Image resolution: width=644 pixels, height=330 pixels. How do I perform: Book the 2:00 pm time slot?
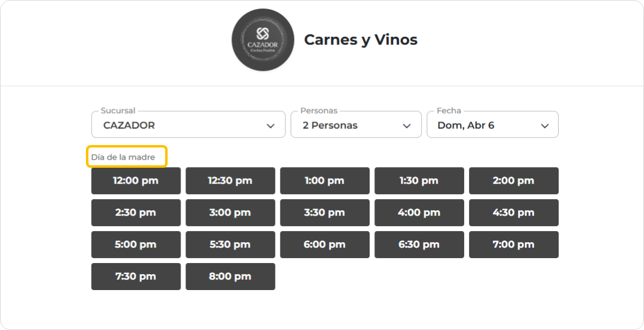point(514,181)
